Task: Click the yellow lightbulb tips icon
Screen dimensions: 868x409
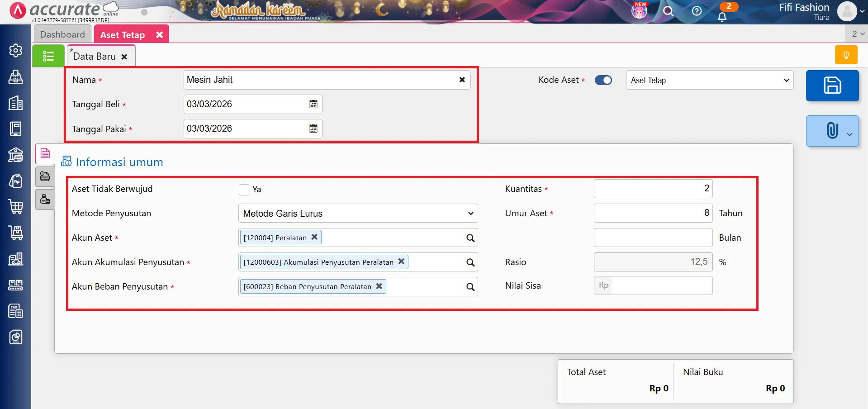Action: 846,55
